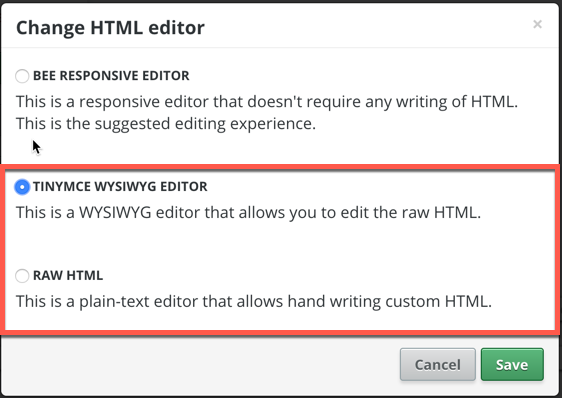The width and height of the screenshot is (562, 398).
Task: Select the TinyMCE WYSIWYG Editor radio button
Action: click(22, 187)
